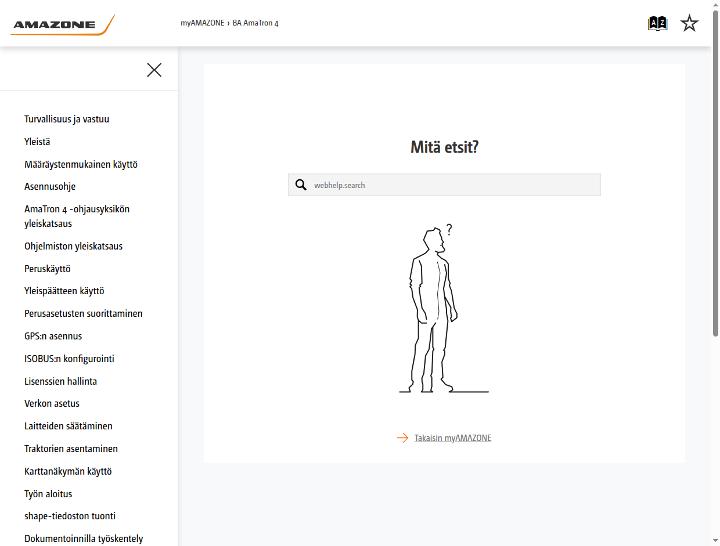720x546 pixels.
Task: Open the glossary book icon
Action: coord(657,23)
